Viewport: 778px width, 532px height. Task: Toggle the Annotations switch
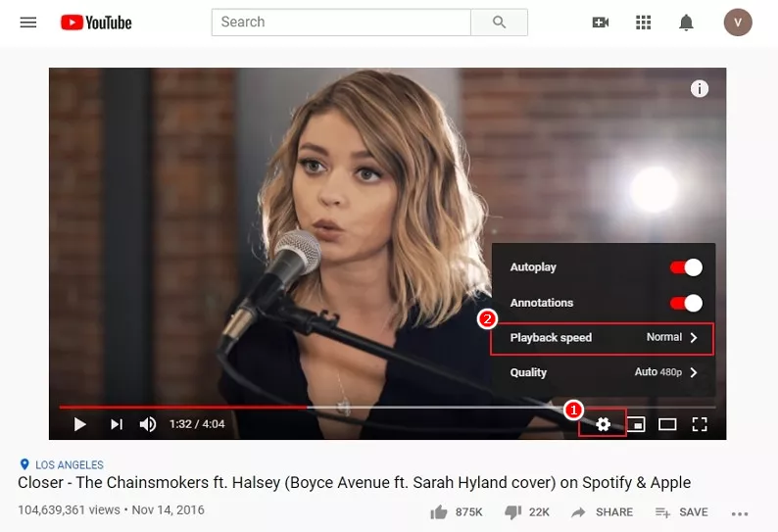[x=686, y=303]
